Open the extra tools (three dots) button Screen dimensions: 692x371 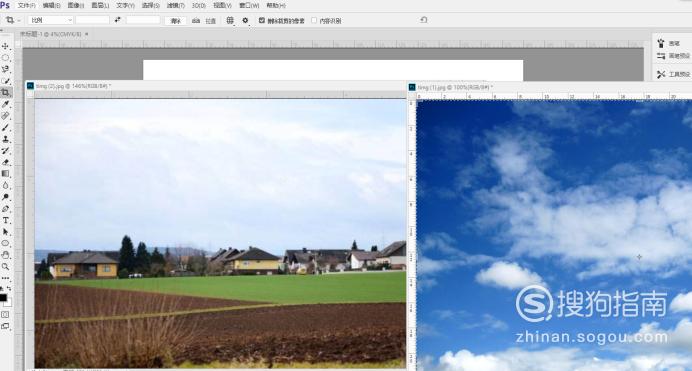(x=5, y=278)
